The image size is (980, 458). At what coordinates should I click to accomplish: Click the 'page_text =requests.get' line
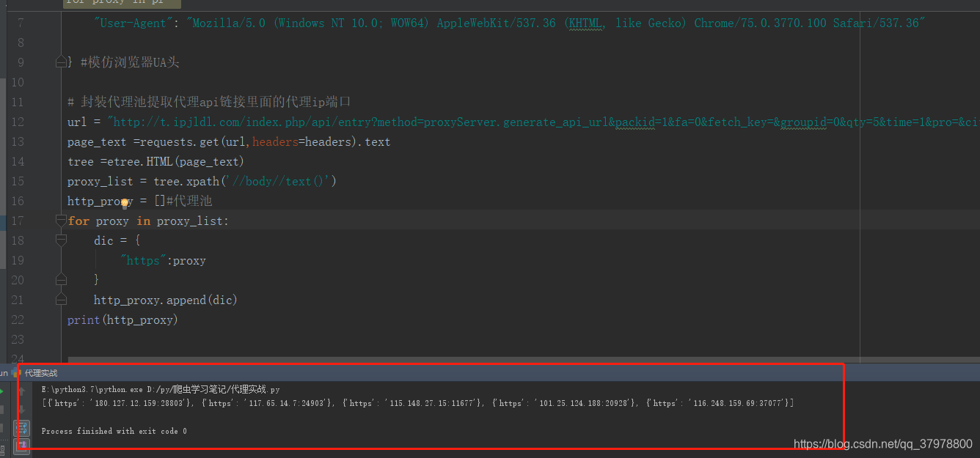click(229, 141)
